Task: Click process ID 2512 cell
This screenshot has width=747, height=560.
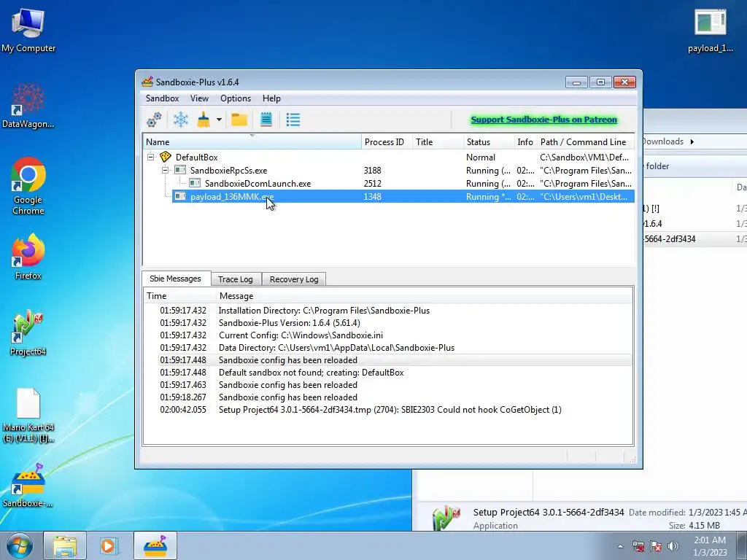Action: click(x=373, y=183)
